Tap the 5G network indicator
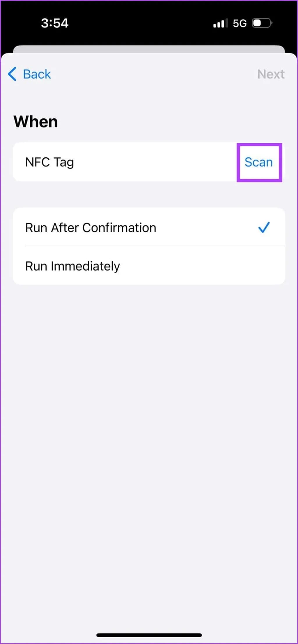 point(240,23)
